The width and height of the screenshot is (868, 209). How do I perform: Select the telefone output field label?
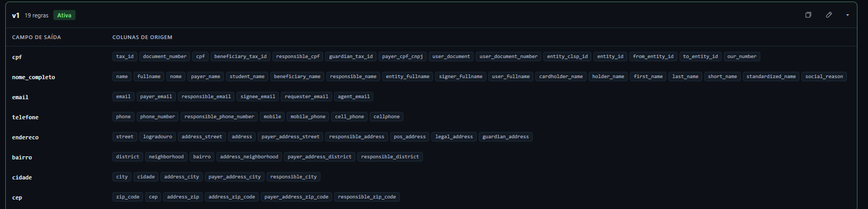(x=25, y=117)
